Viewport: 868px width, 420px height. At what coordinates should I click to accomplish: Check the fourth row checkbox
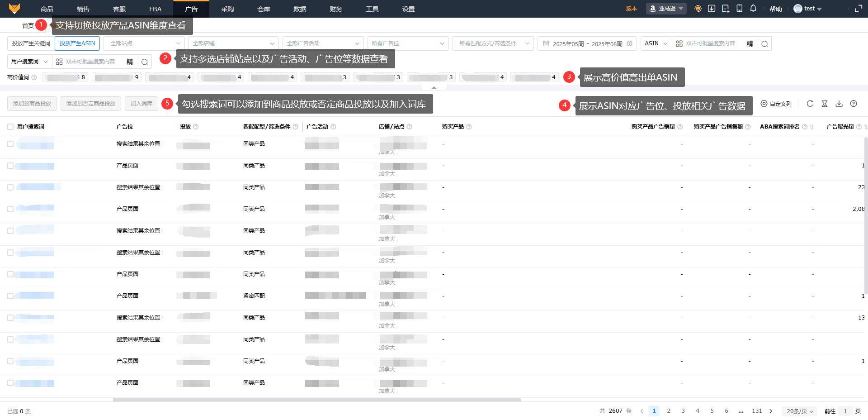(10, 209)
